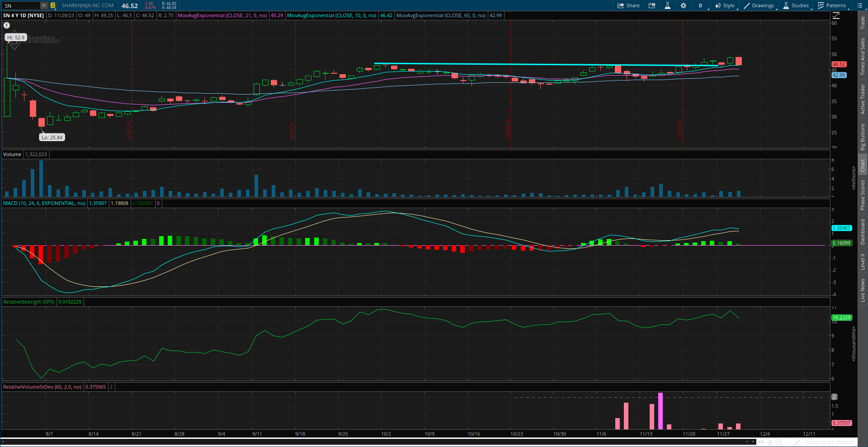Screen dimensions: 868x447
Task: Open the chart alerts calendar icon
Action: pos(652,5)
